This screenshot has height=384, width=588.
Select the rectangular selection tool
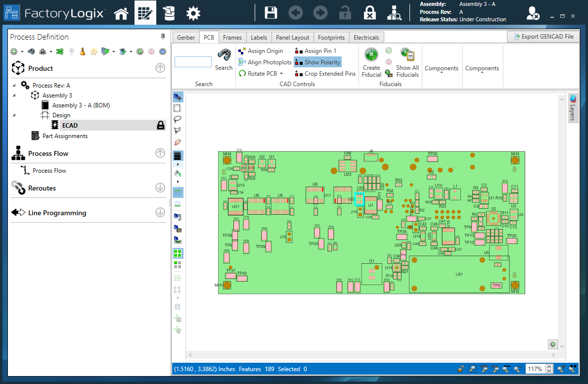(x=178, y=108)
